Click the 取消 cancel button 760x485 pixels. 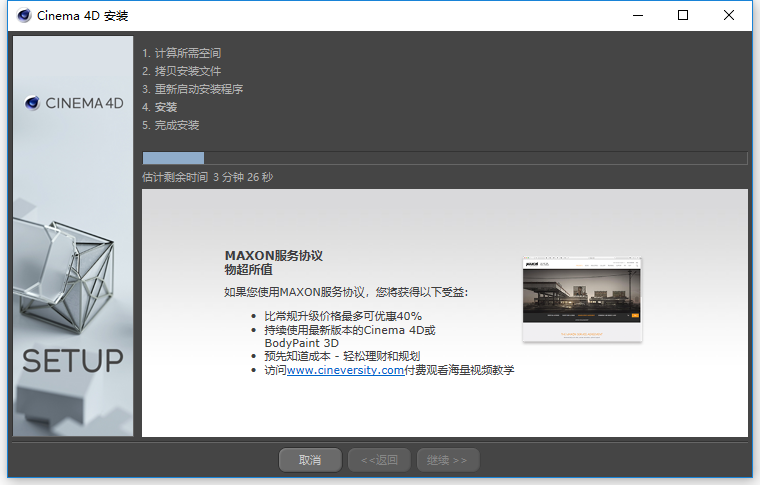[310, 460]
